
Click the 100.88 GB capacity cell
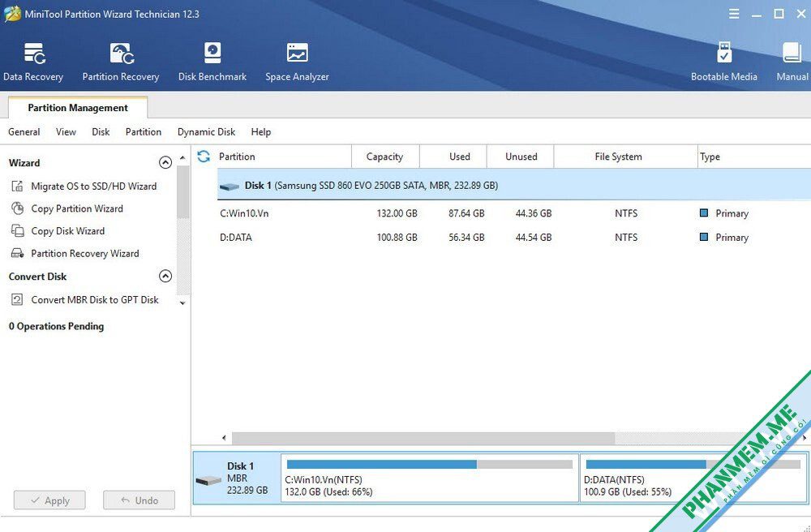click(397, 238)
